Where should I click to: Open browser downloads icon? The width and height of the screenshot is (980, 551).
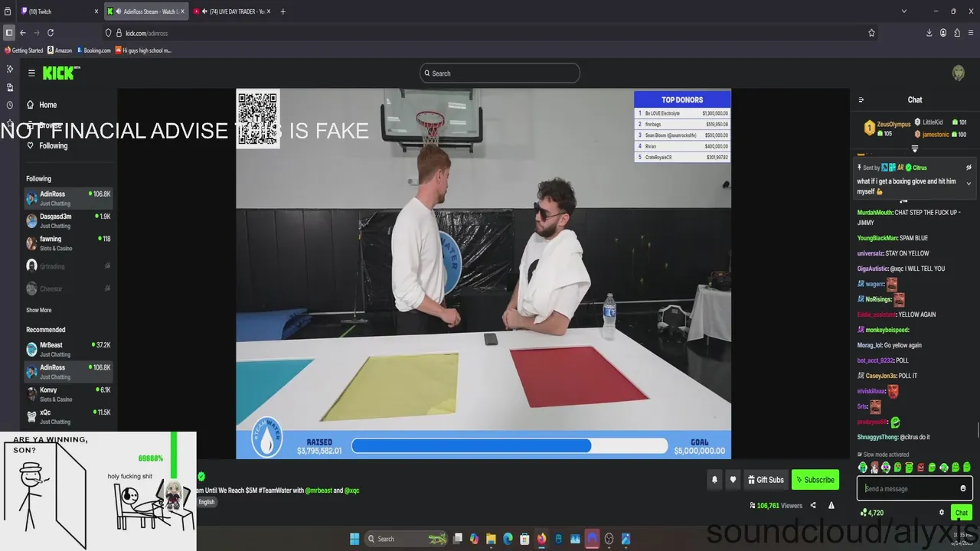coord(929,33)
